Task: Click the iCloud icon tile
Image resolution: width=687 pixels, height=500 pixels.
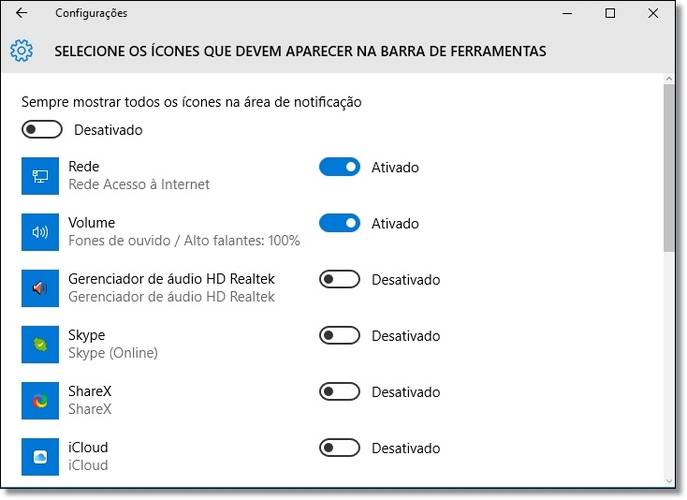Action: click(x=40, y=457)
